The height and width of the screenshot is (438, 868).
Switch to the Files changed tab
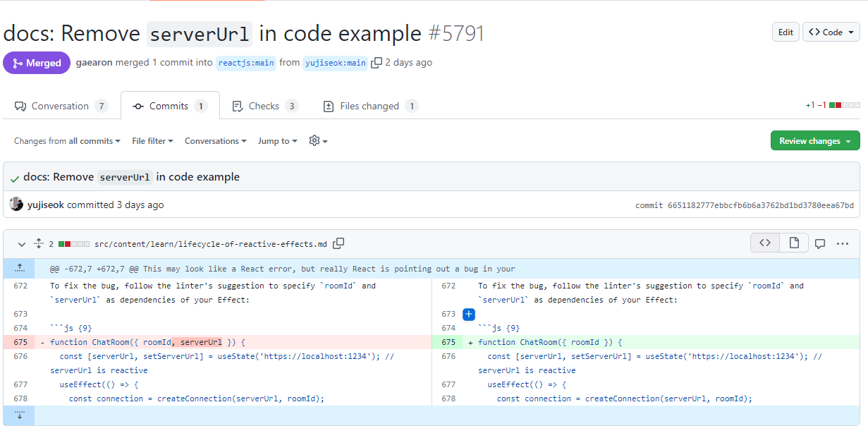pos(369,106)
